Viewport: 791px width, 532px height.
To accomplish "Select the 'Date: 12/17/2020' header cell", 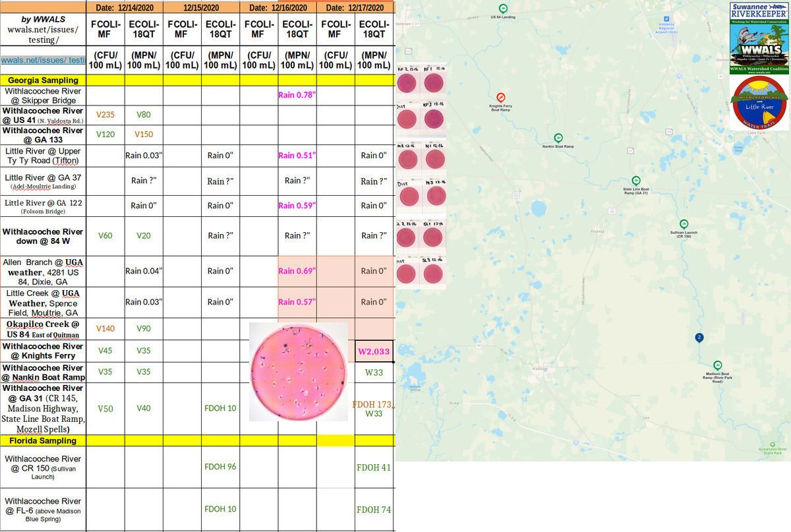I will 355,8.
